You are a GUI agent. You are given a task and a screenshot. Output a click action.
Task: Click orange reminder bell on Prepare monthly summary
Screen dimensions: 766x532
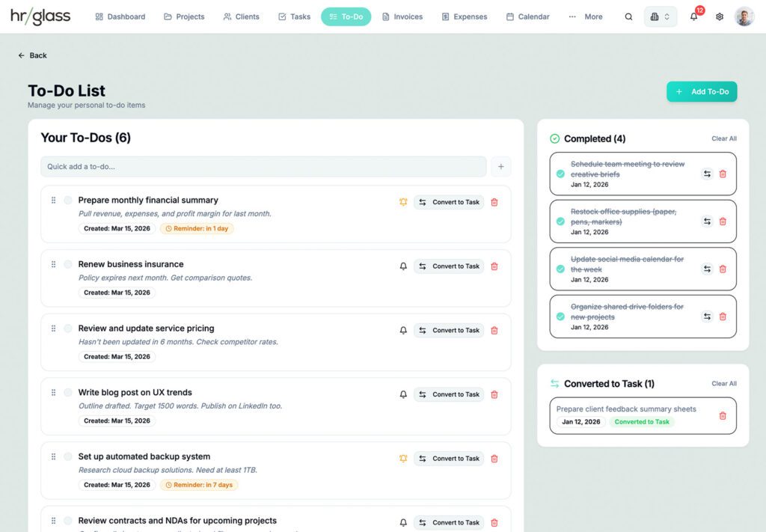(403, 202)
